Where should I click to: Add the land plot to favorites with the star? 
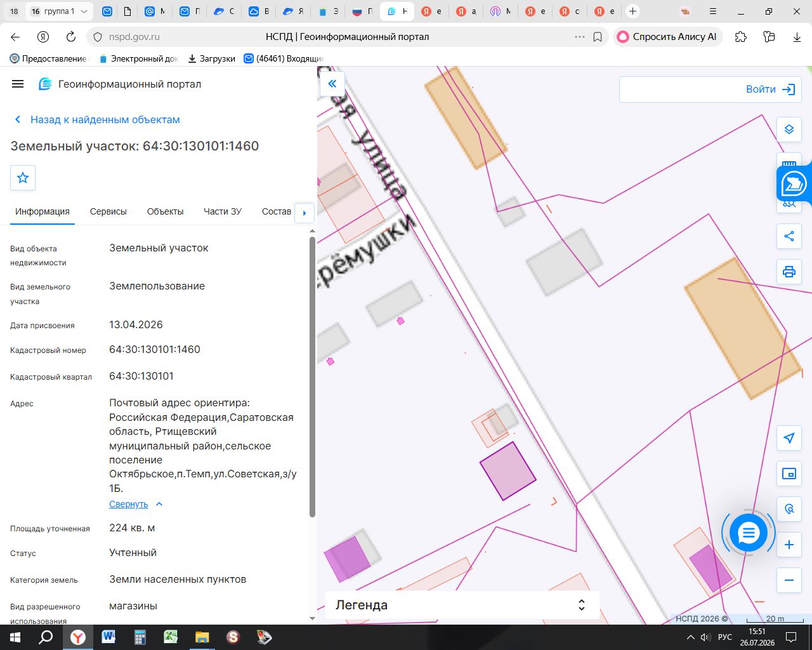pos(23,178)
